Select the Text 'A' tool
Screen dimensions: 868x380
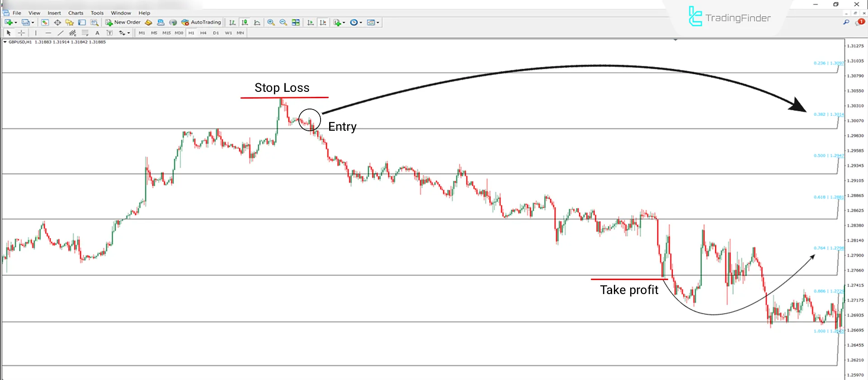(97, 33)
